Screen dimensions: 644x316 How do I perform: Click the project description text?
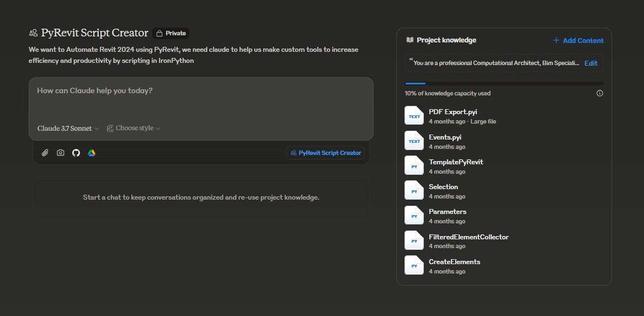click(x=194, y=55)
